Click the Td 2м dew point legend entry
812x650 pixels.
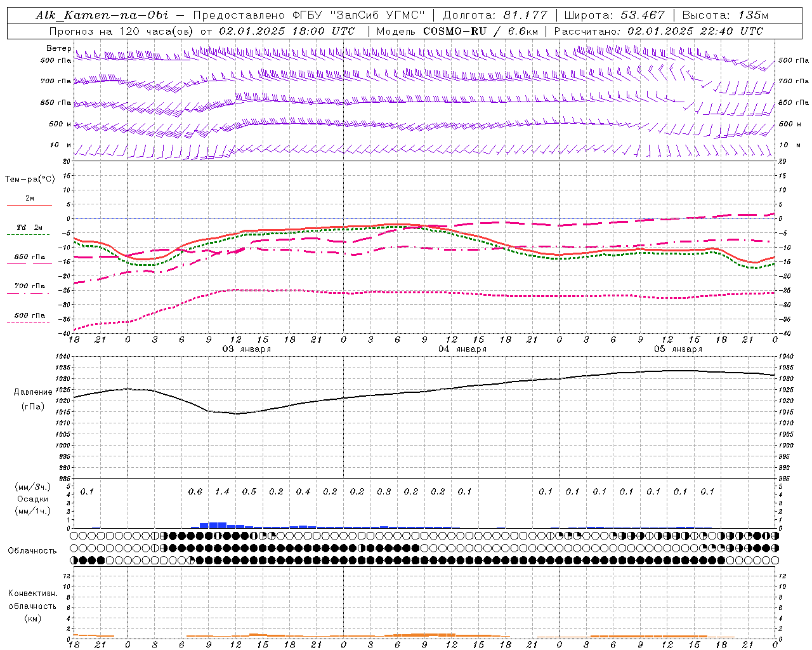pos(29,227)
